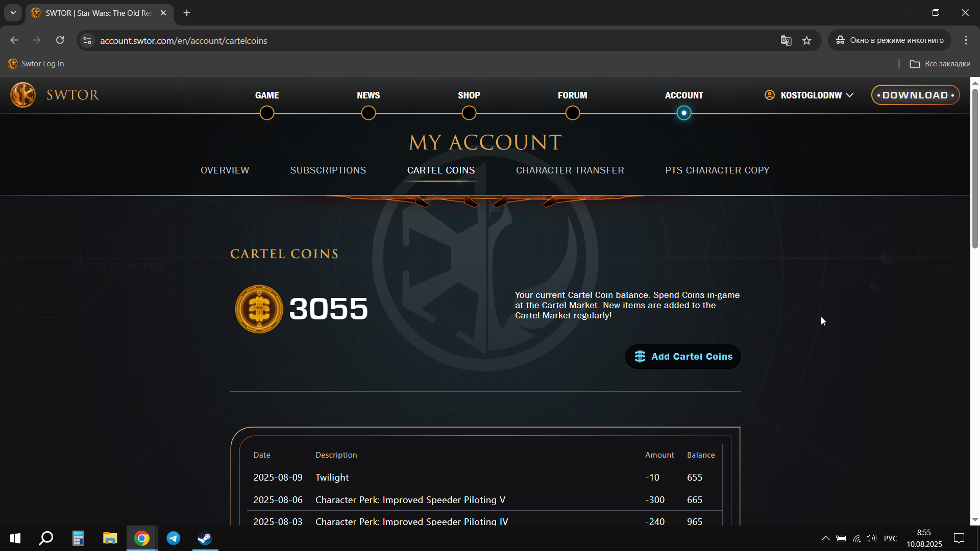Open site information icon in address bar
Viewport: 980px width, 551px height.
coord(87,40)
